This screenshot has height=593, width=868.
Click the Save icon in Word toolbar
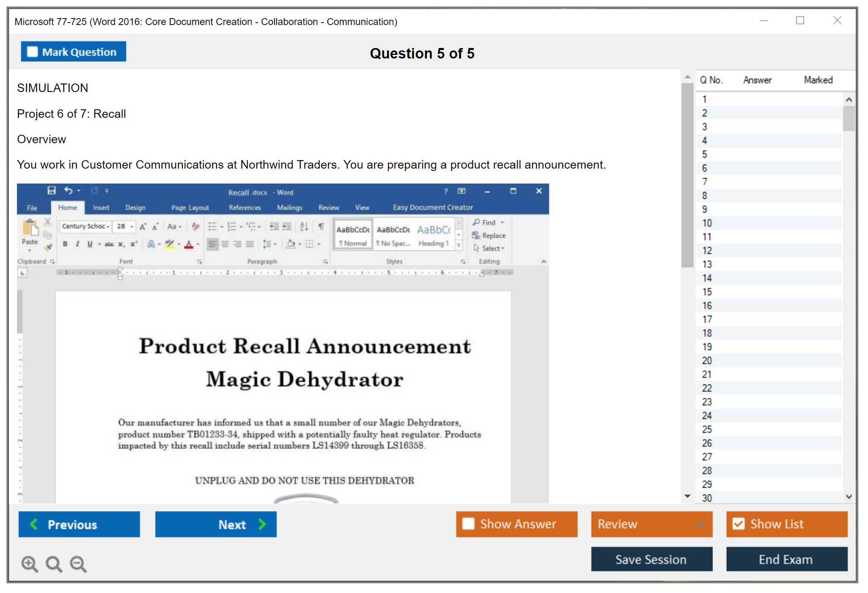tap(51, 190)
